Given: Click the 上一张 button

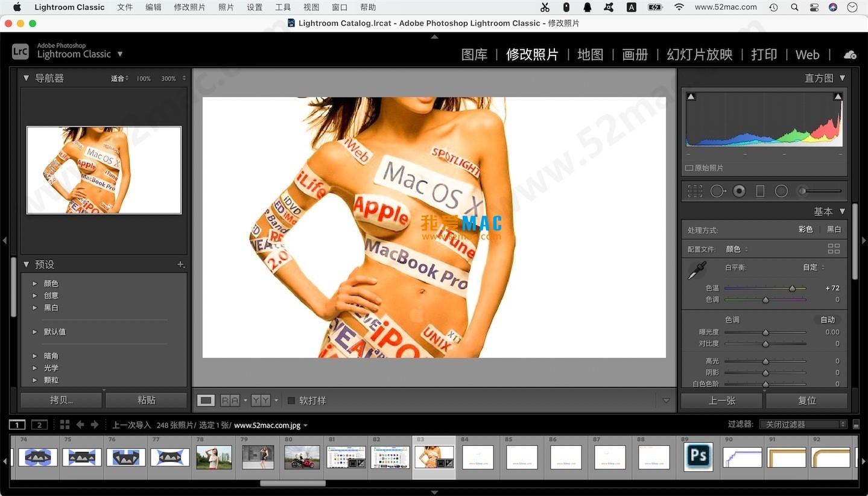Looking at the screenshot, I should (x=721, y=401).
